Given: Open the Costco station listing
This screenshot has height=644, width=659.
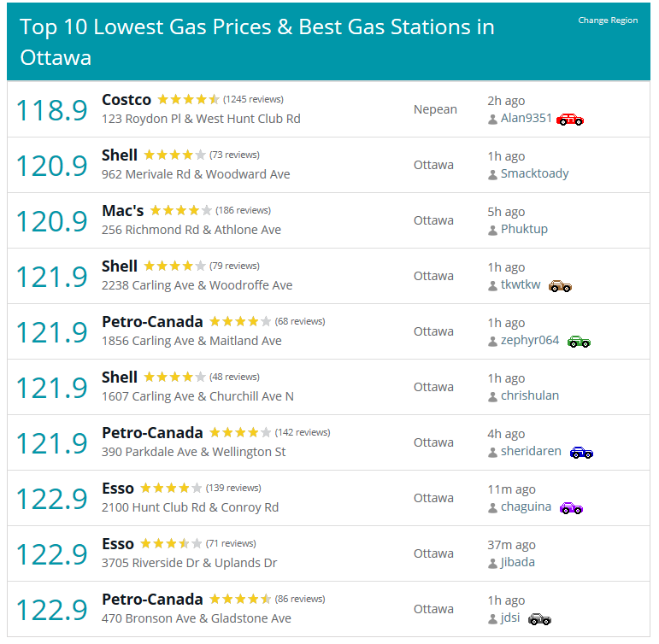Looking at the screenshot, I should [127, 100].
